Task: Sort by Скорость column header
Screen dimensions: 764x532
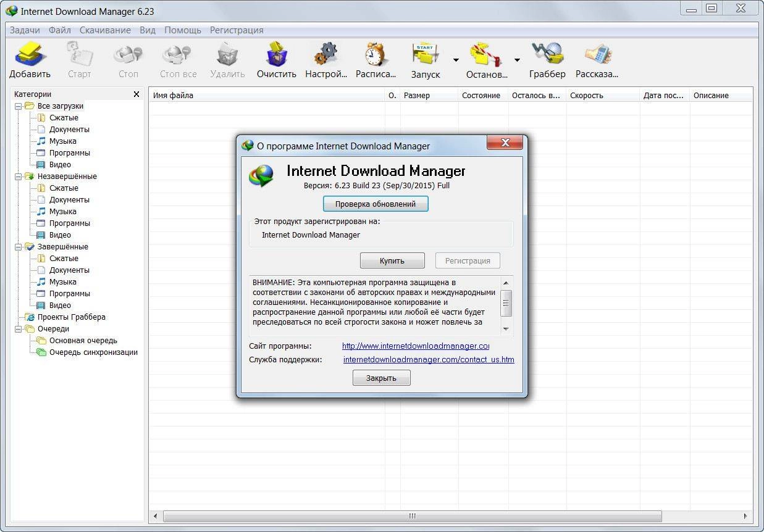Action: (x=603, y=96)
